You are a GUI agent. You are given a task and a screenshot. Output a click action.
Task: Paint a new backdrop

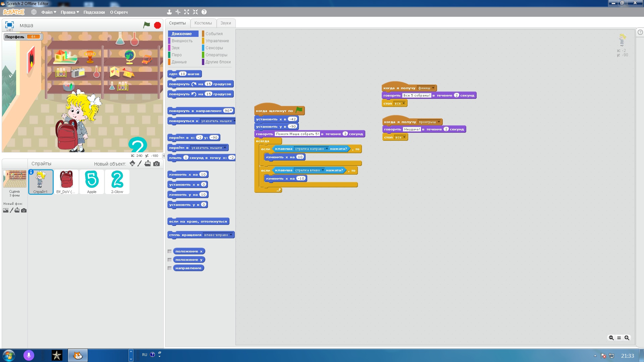(12, 210)
